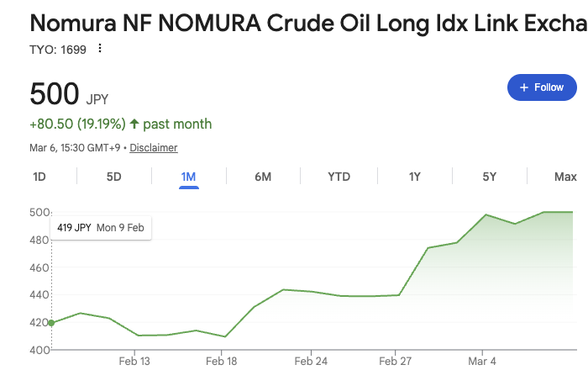Click the Feb 13 date axis label
This screenshot has height=386, width=588.
134,362
